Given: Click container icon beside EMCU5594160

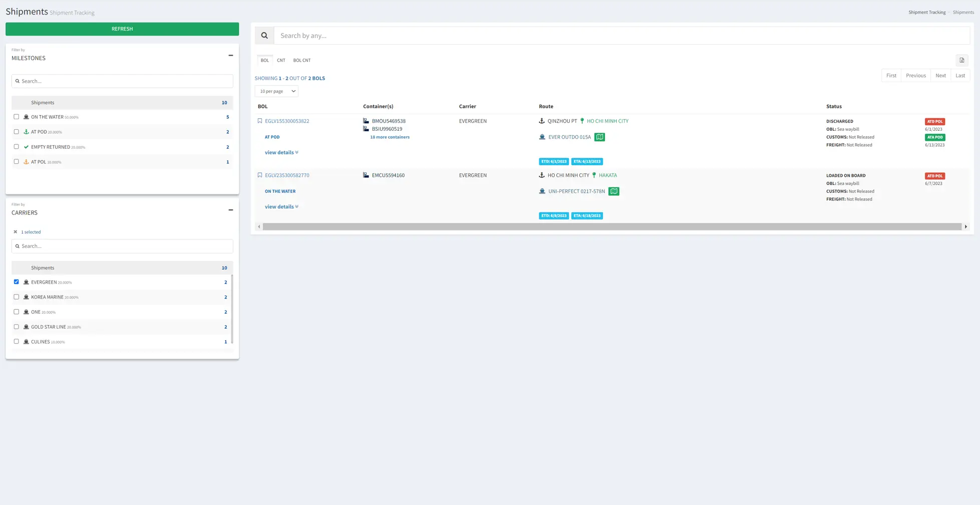Looking at the screenshot, I should 366,175.
